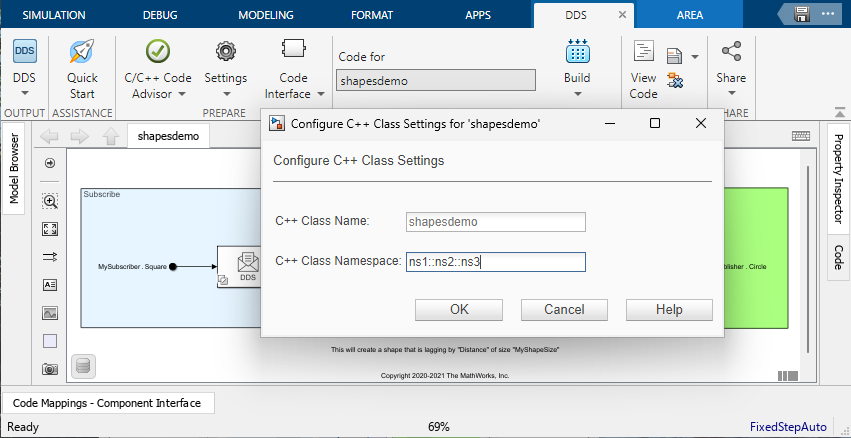This screenshot has width=851, height=438.
Task: Select the shapesdemo model tab
Action: click(x=168, y=136)
